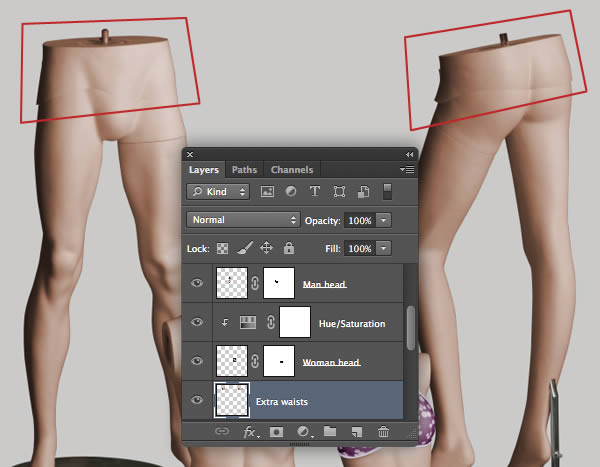600x467 pixels.
Task: Select the Woman head layer name
Action: pyautogui.click(x=331, y=362)
